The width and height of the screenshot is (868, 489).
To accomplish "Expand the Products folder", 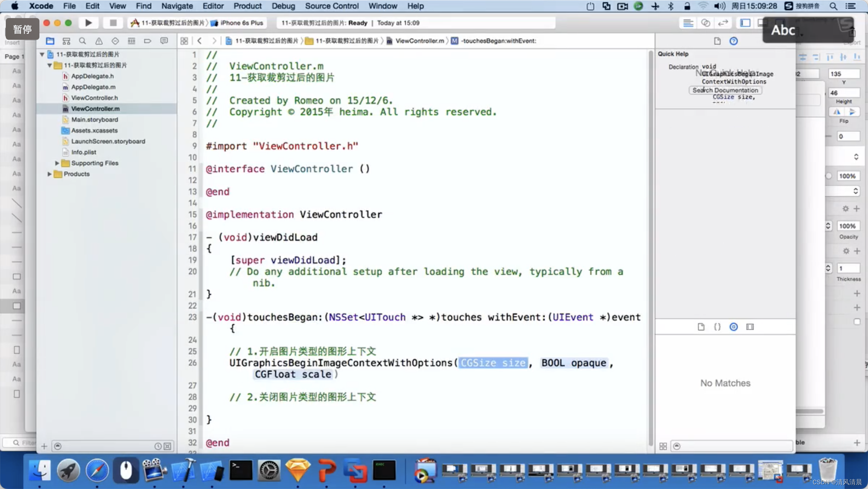I will tap(49, 174).
